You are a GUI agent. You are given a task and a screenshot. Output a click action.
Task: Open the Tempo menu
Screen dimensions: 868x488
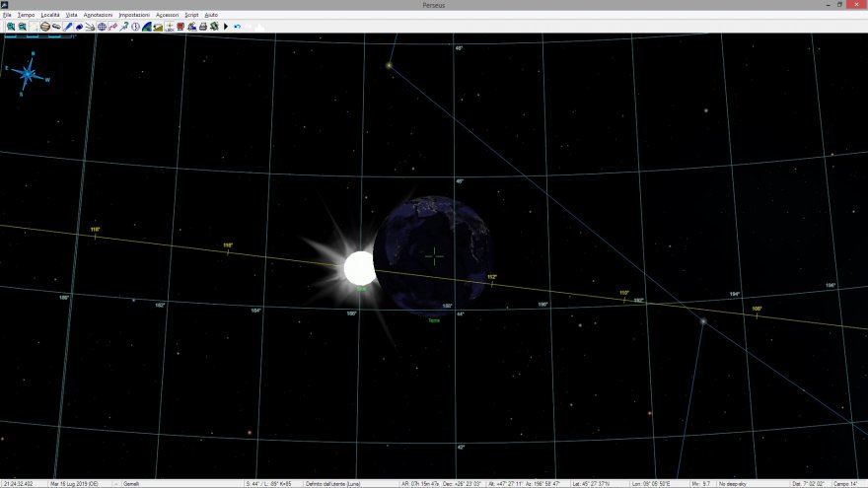pos(26,16)
